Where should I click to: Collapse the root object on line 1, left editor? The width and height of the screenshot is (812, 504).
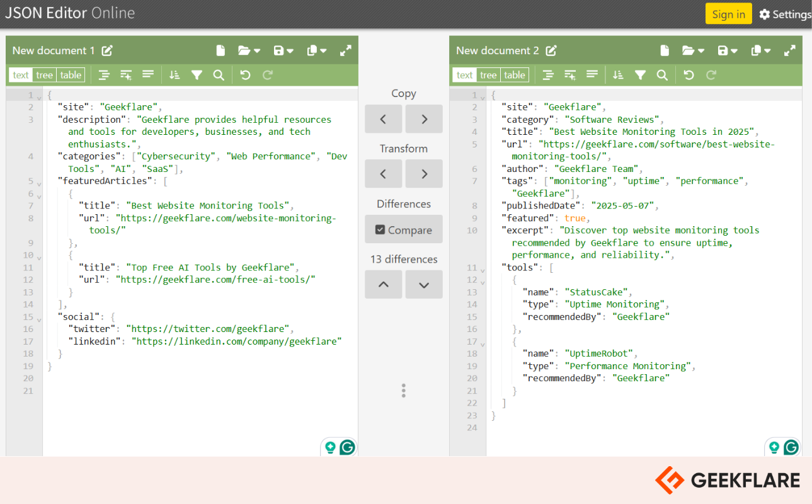tap(39, 97)
